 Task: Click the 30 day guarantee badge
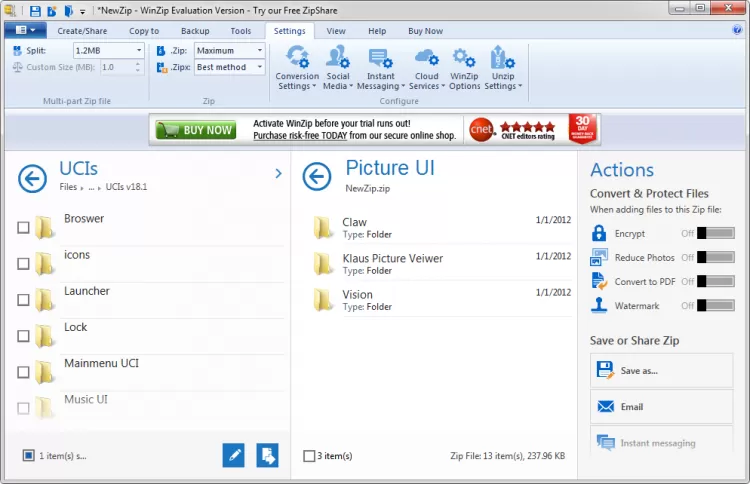coord(582,128)
